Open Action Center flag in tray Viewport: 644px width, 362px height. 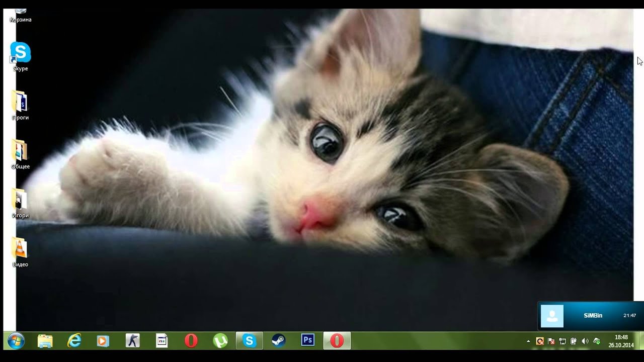[x=551, y=341]
